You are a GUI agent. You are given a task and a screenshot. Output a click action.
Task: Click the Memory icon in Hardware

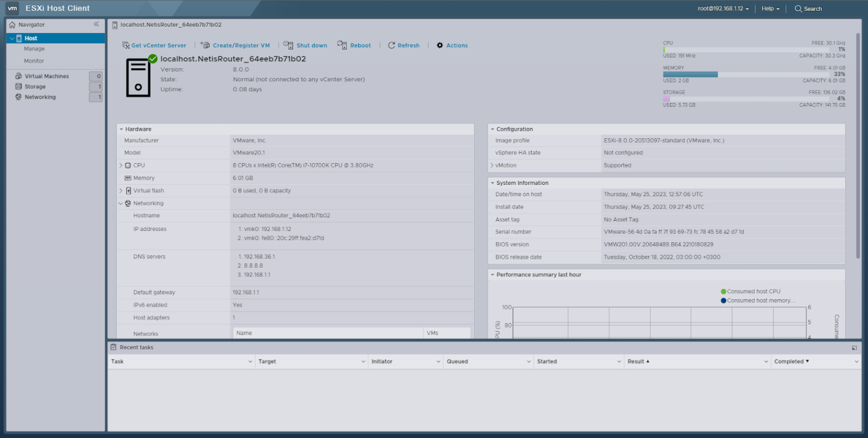128,178
